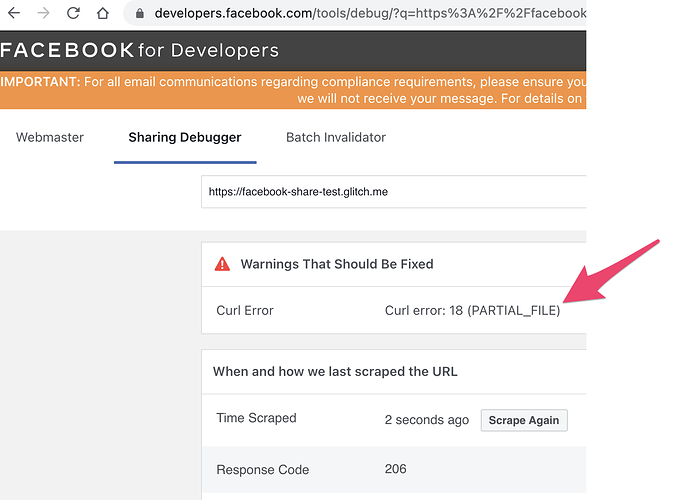
Task: Select the Sharing Debugger tab
Action: pyautogui.click(x=185, y=137)
